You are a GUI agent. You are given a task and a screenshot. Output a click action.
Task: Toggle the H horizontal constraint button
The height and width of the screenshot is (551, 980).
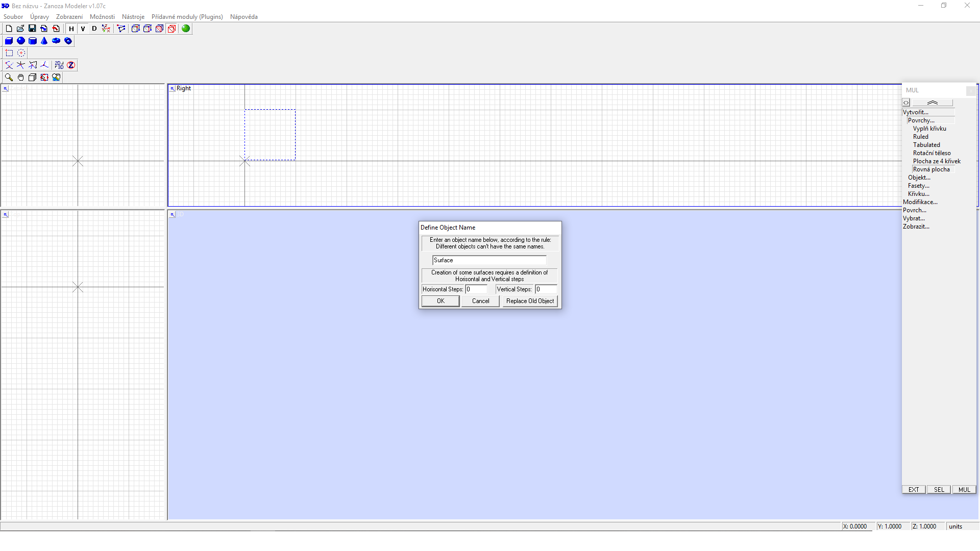[x=71, y=29]
